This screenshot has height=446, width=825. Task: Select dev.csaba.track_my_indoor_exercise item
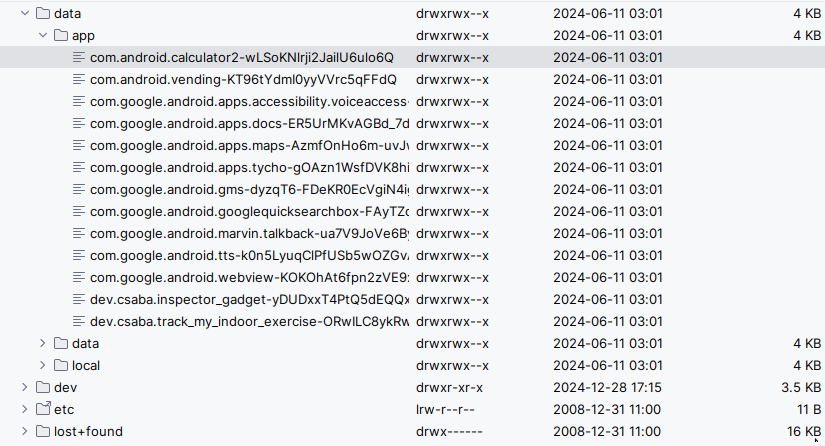(249, 321)
